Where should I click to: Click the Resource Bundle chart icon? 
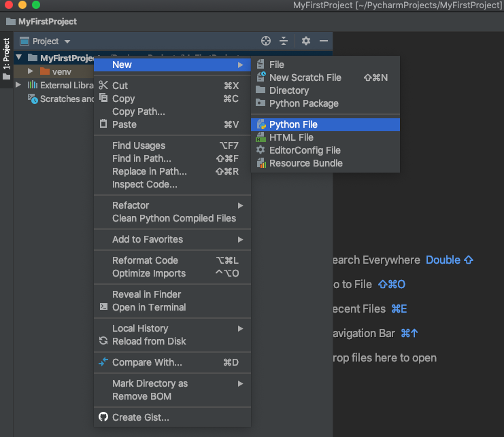click(261, 163)
